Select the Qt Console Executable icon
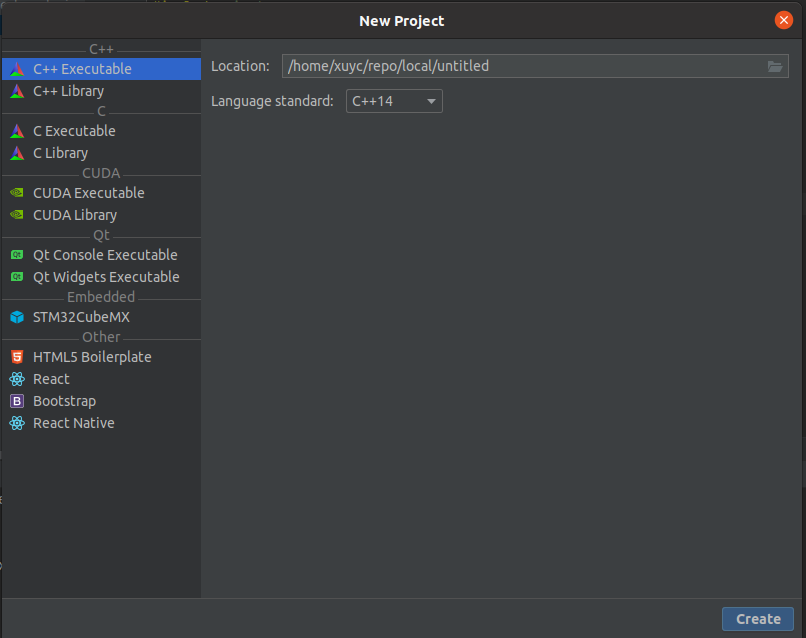The height and width of the screenshot is (638, 806). coord(17,254)
